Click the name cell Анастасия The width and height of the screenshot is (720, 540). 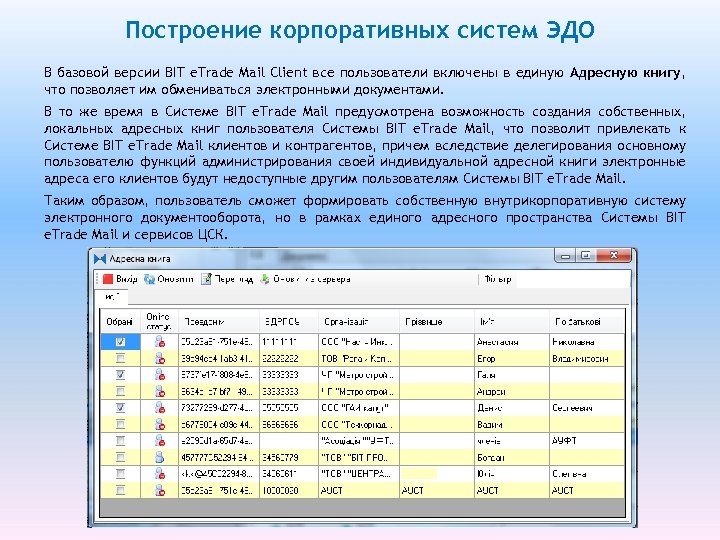click(512, 342)
